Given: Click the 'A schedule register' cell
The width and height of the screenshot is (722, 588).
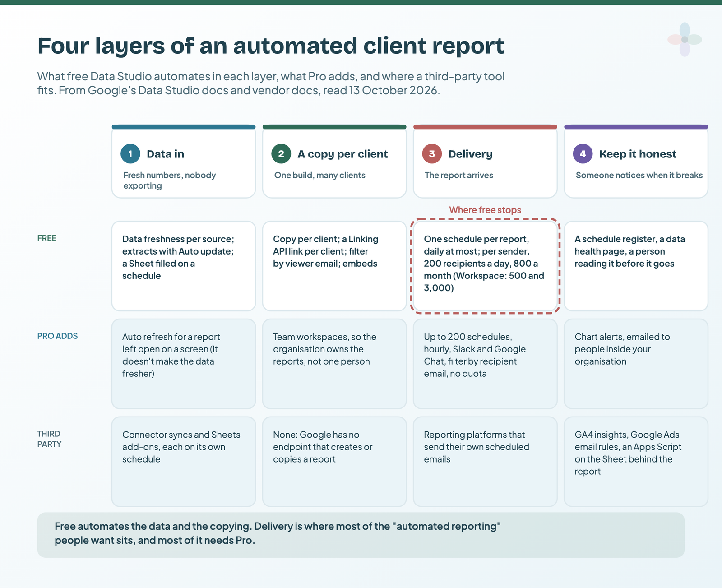Looking at the screenshot, I should click(636, 266).
